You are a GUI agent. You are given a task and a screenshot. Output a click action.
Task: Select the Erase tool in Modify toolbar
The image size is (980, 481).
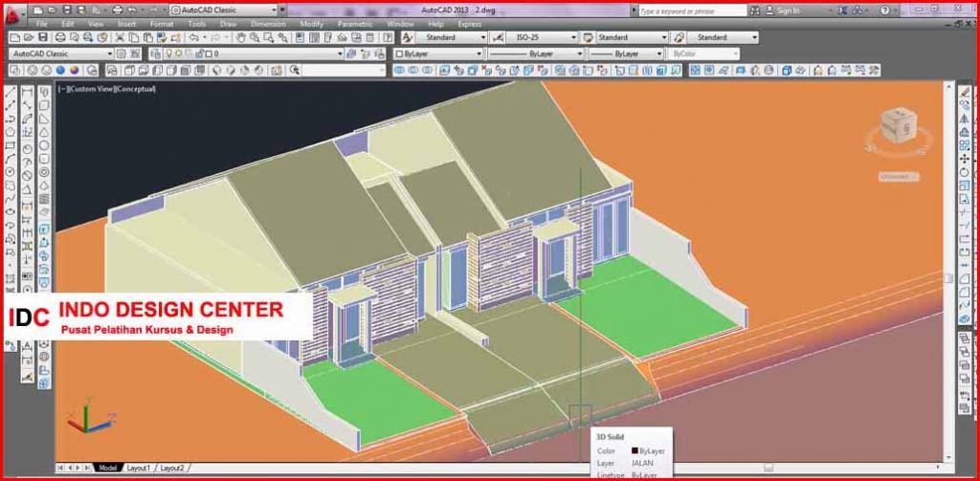coord(965,93)
